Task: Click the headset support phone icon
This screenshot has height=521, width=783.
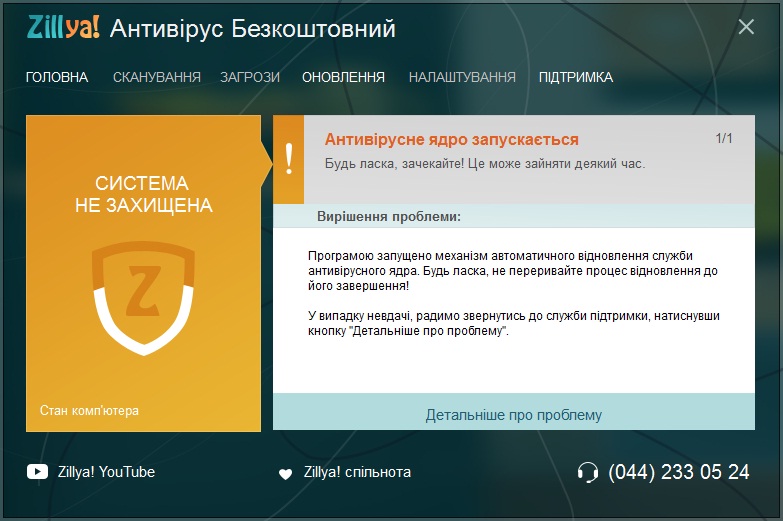Action: (588, 472)
